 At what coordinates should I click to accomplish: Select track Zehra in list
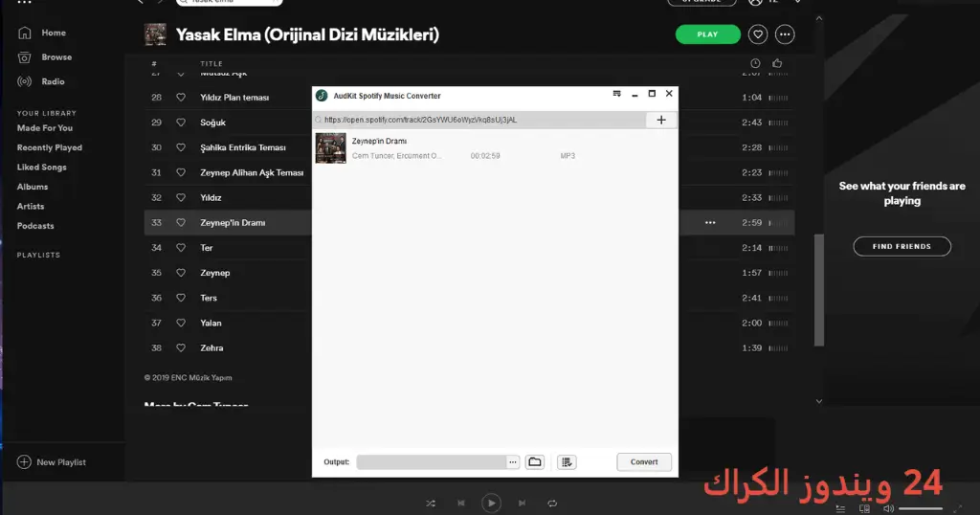(x=212, y=348)
